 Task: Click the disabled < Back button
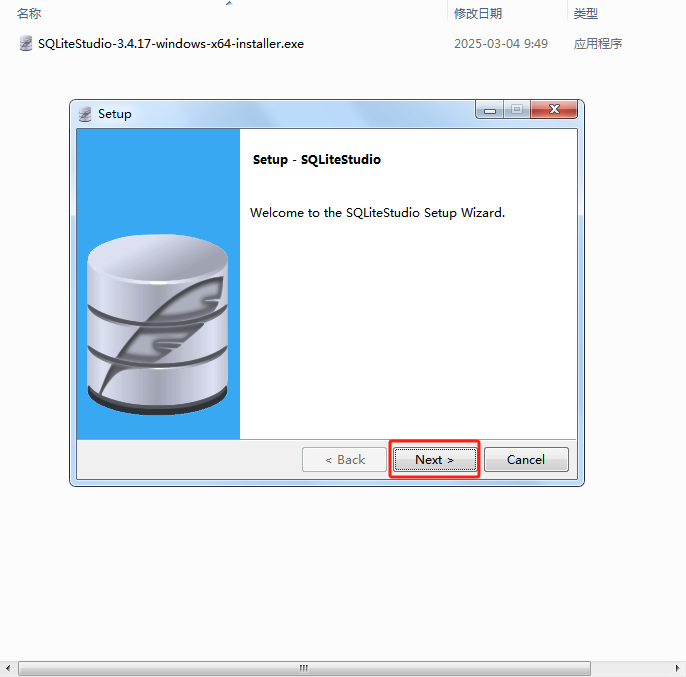coord(344,460)
